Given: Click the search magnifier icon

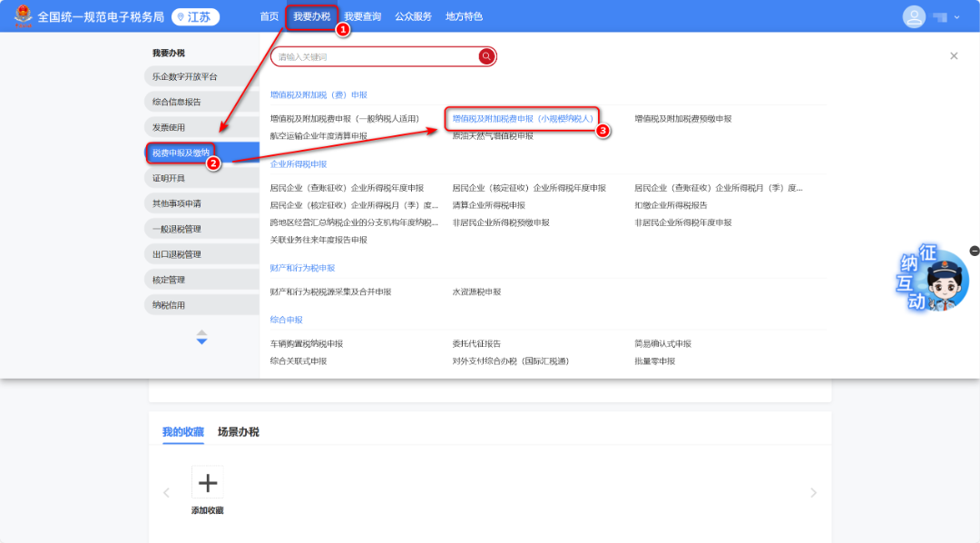Looking at the screenshot, I should tap(487, 55).
